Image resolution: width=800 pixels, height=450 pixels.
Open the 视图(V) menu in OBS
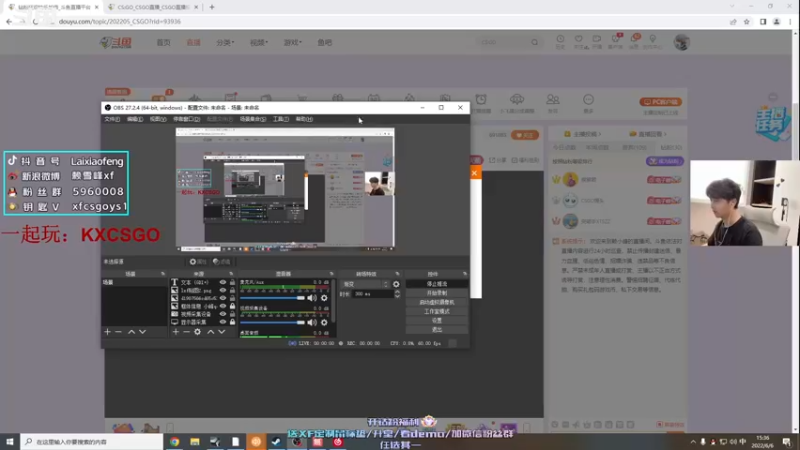click(x=158, y=119)
